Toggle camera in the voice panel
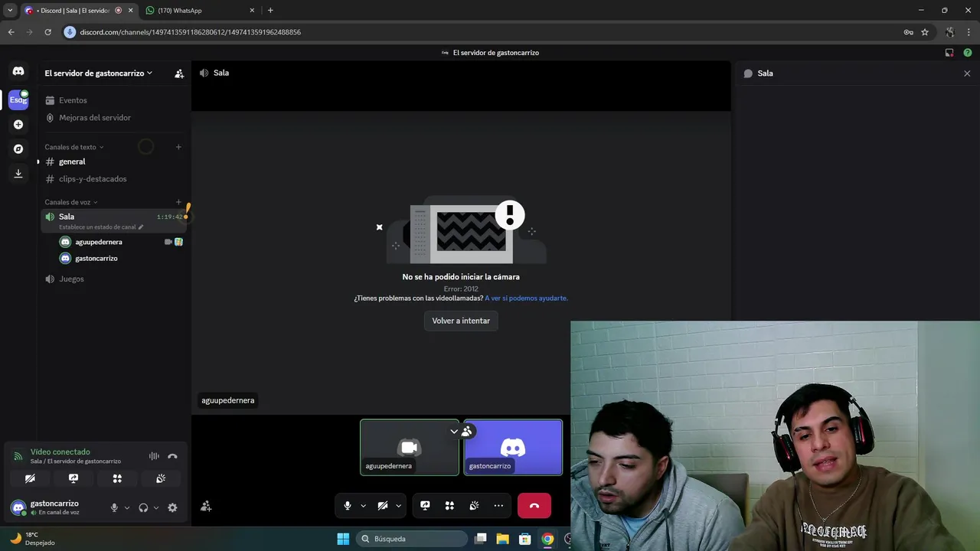The height and width of the screenshot is (551, 980). click(30, 478)
